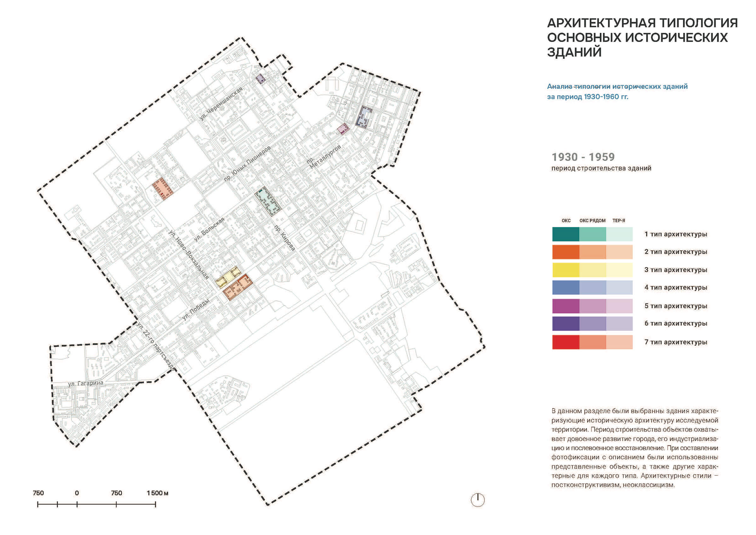The width and height of the screenshot is (756, 535).
Task: Click the street label 'пр. Юных Пионеров'
Action: click(x=247, y=163)
